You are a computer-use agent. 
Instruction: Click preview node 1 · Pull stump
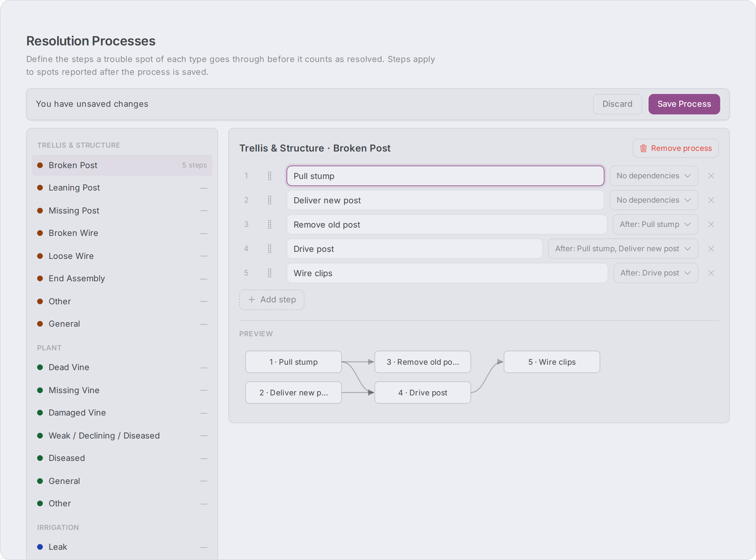click(293, 362)
